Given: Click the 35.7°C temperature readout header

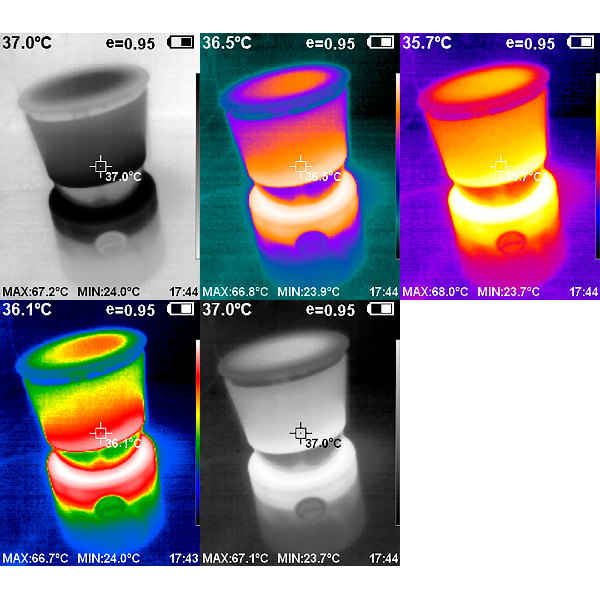Looking at the screenshot, I should 427,43.
